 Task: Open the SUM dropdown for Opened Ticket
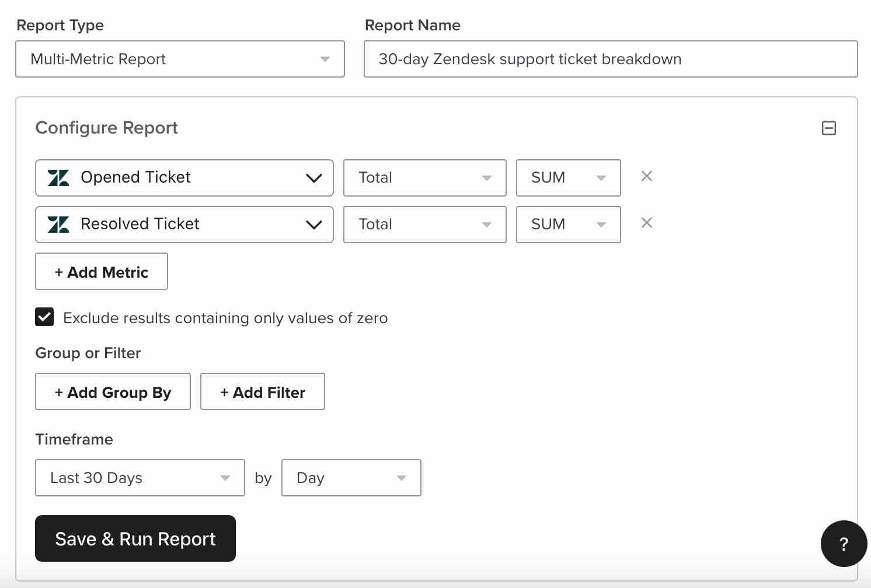click(601, 178)
